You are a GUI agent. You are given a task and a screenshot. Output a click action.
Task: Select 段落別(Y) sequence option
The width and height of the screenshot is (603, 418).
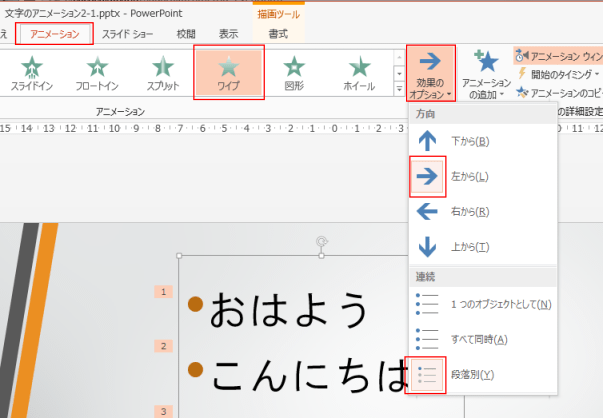[x=483, y=374]
